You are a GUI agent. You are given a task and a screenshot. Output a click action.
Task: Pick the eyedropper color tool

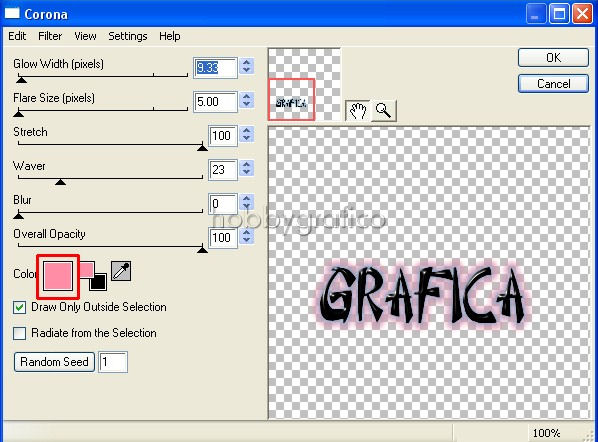click(x=121, y=271)
